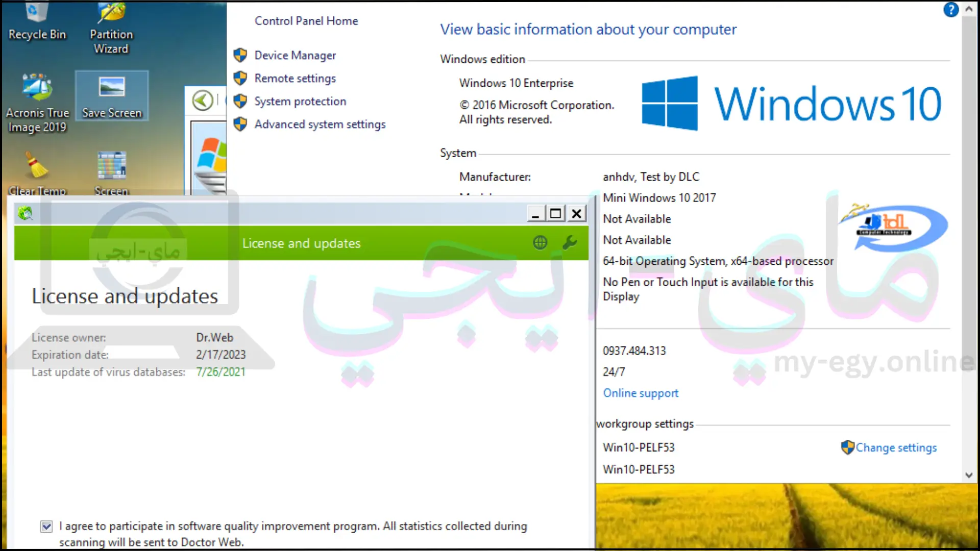Click the Windows 10 logo
This screenshot has height=551, width=980.
click(791, 104)
